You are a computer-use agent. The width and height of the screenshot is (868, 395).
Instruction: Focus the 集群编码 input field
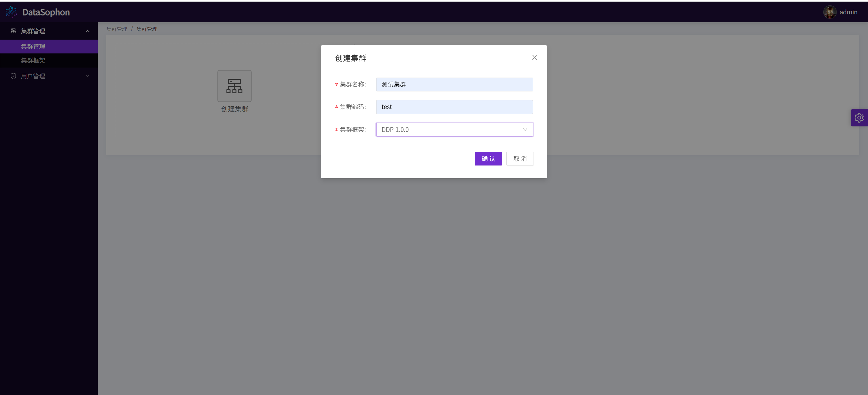click(x=454, y=107)
